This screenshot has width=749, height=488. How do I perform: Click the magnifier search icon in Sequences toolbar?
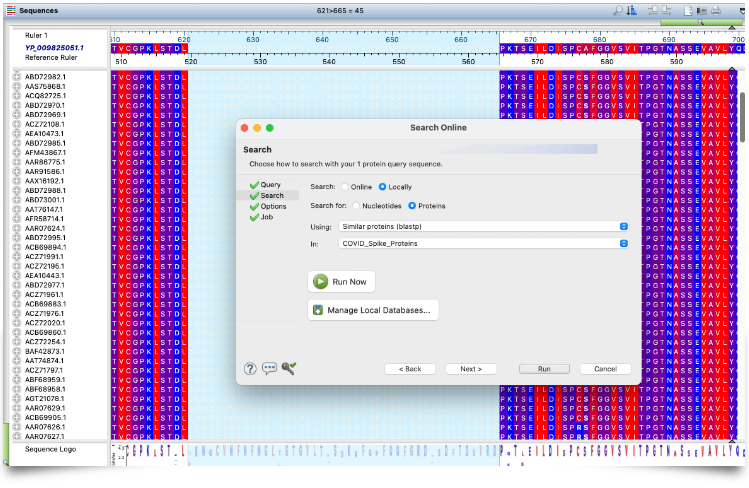(619, 10)
